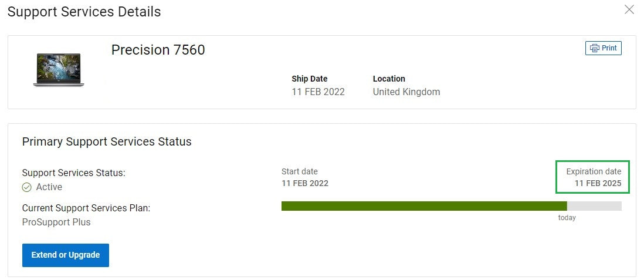Click the United Kingdom location value
Screen dimensions: 644x280
click(x=406, y=92)
